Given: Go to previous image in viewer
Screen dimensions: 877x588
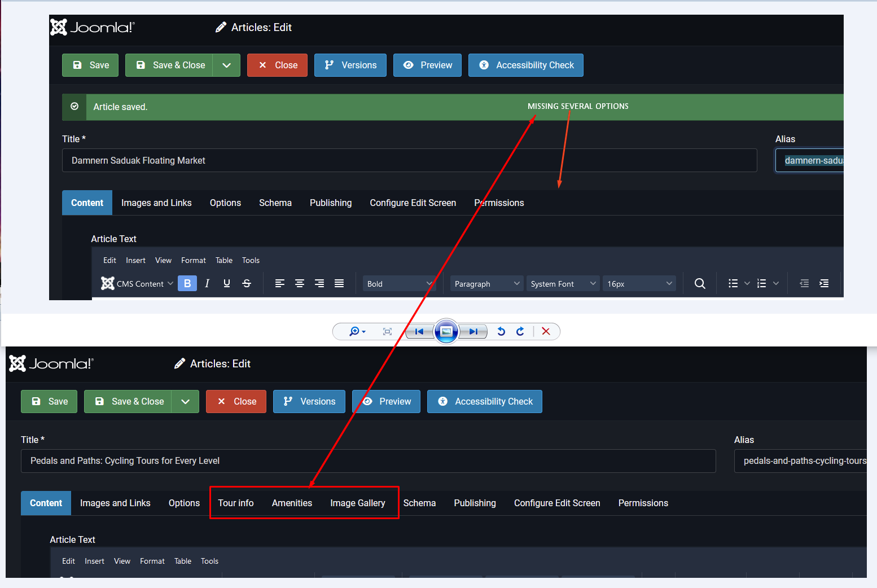Looking at the screenshot, I should pos(419,331).
